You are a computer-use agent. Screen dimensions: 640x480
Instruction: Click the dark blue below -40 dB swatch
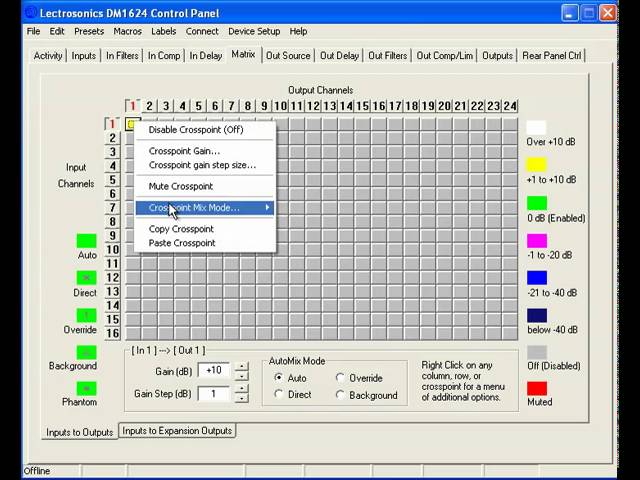click(x=536, y=315)
